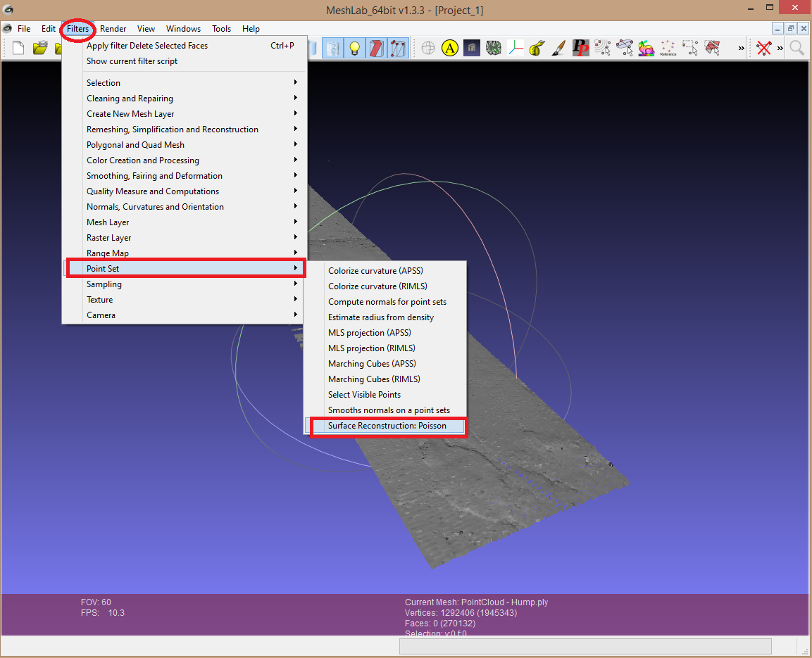
Task: Expand Smoothing, Fairing and Deformation submenu
Action: tap(185, 176)
